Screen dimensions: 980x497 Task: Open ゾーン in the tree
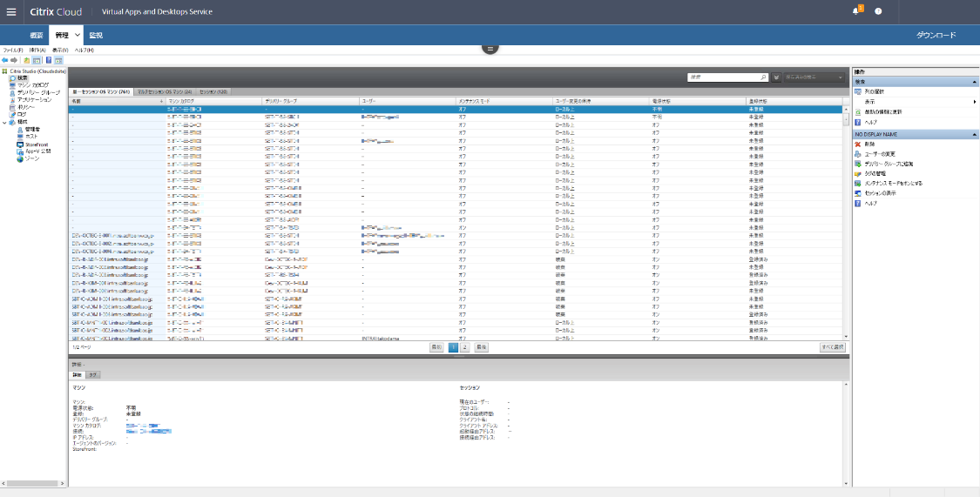coord(31,158)
